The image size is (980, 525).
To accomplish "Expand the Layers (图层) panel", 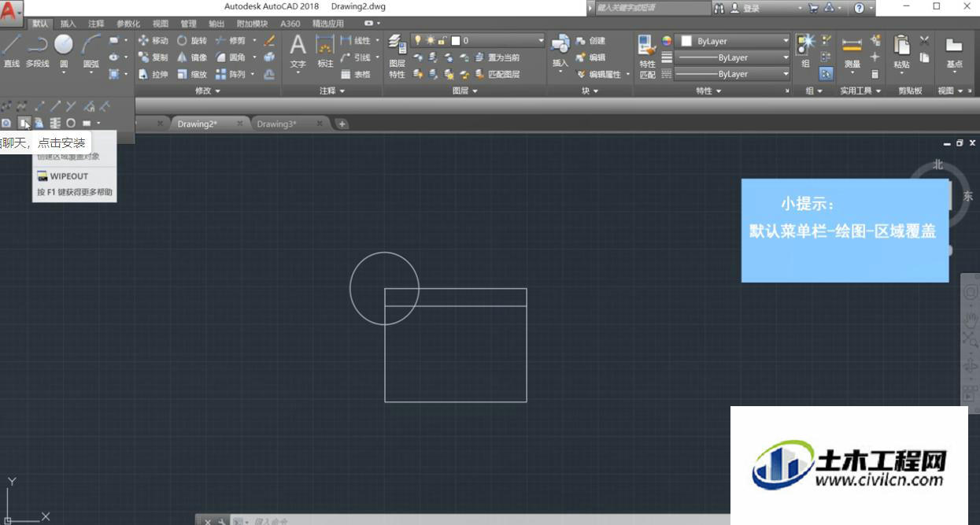I will pyautogui.click(x=465, y=91).
